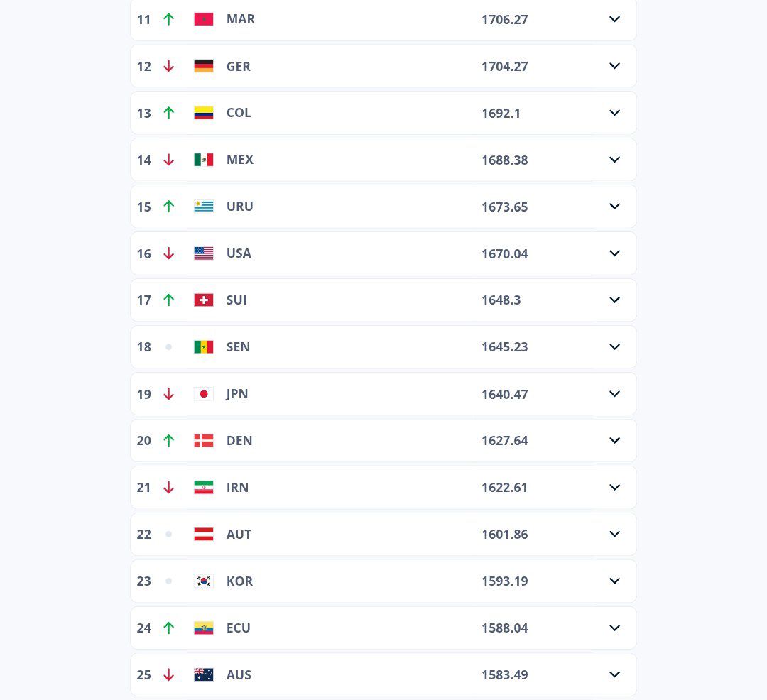This screenshot has width=767, height=700.
Task: Show more for the ECU row
Action: [615, 628]
